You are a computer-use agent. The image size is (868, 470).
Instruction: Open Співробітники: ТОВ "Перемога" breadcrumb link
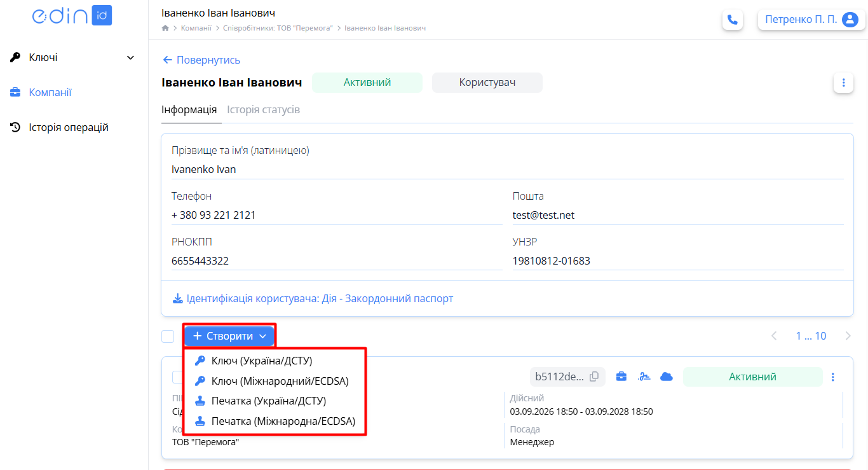pos(278,28)
